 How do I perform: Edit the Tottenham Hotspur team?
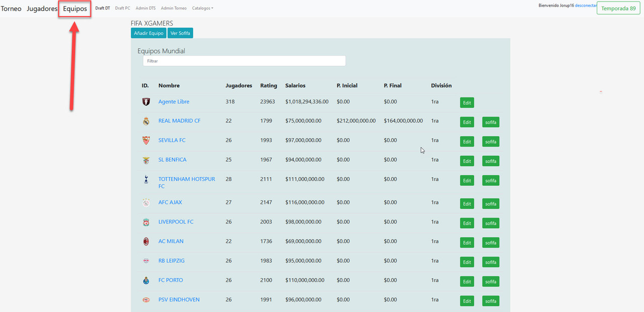467,180
